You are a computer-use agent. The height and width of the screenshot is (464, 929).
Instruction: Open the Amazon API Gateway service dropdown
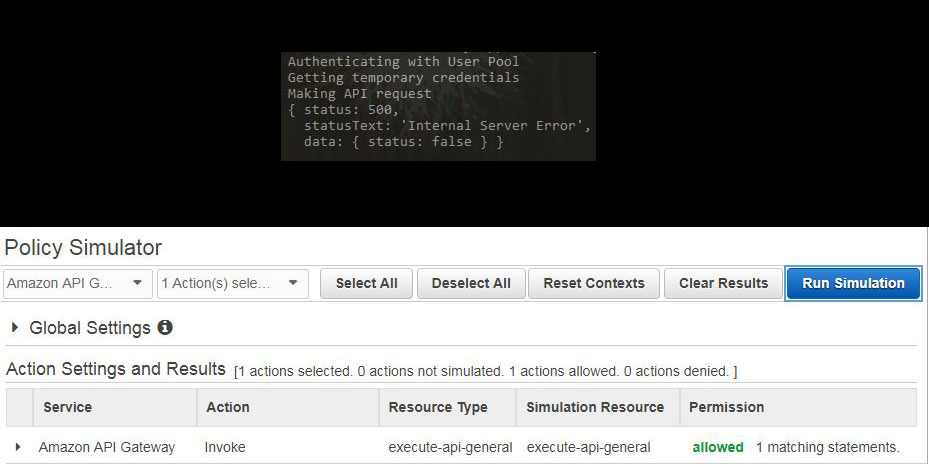tap(78, 283)
